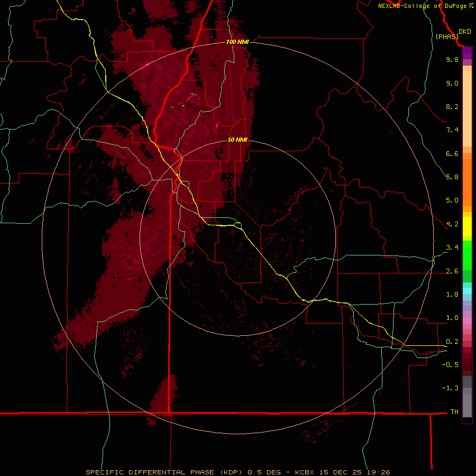Click the 6.6 legend value
The image size is (476, 476).
click(452, 153)
